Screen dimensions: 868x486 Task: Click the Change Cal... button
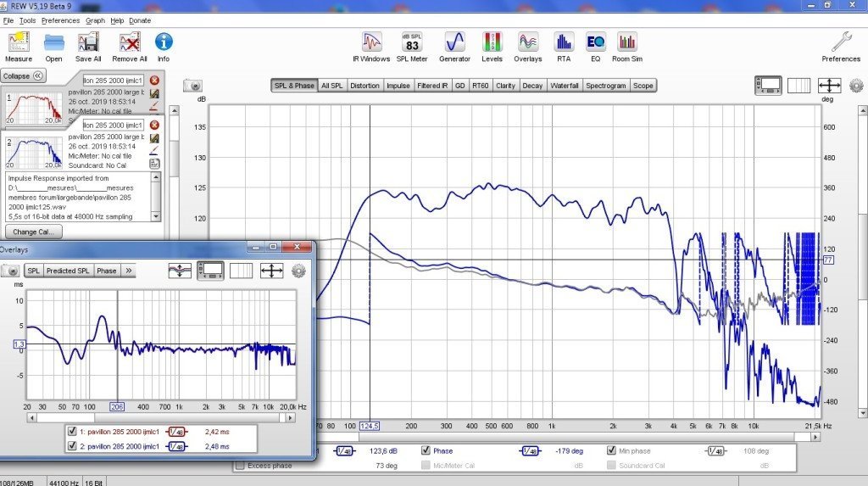(34, 232)
